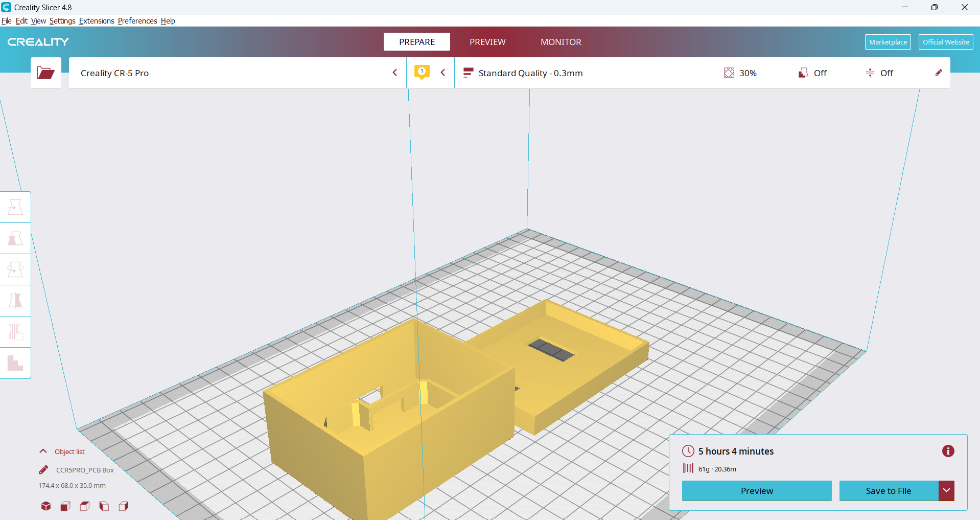Click the 5 hours 4 minutes estimate

pyautogui.click(x=736, y=451)
